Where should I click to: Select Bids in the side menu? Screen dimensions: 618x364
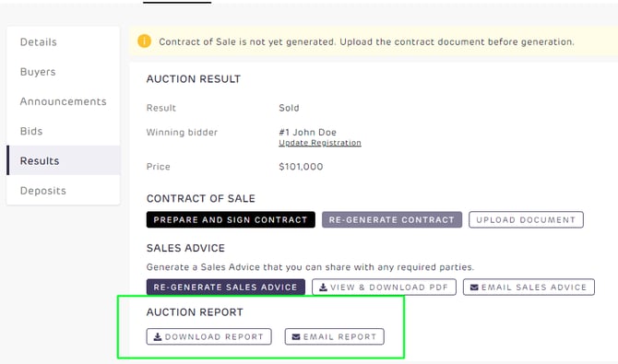(x=63, y=131)
